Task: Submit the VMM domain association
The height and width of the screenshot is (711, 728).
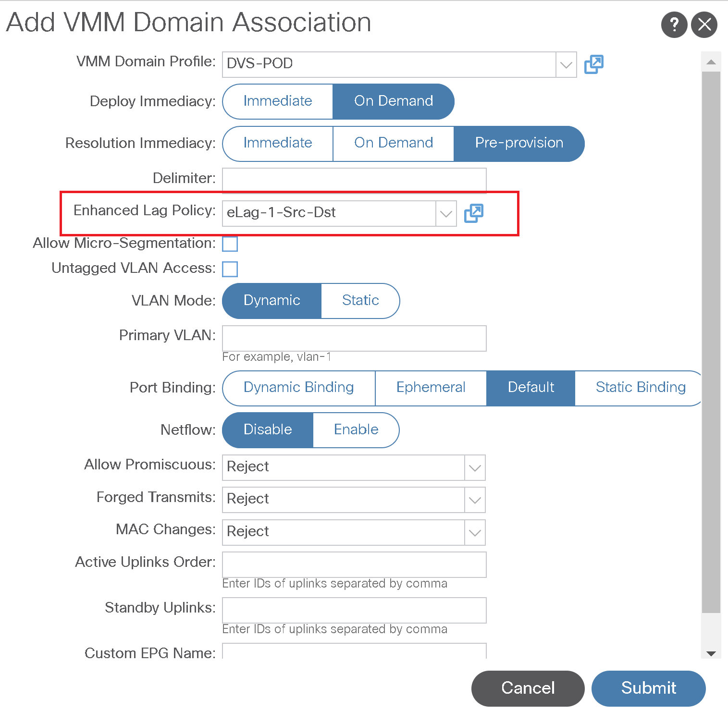Action: tap(649, 688)
